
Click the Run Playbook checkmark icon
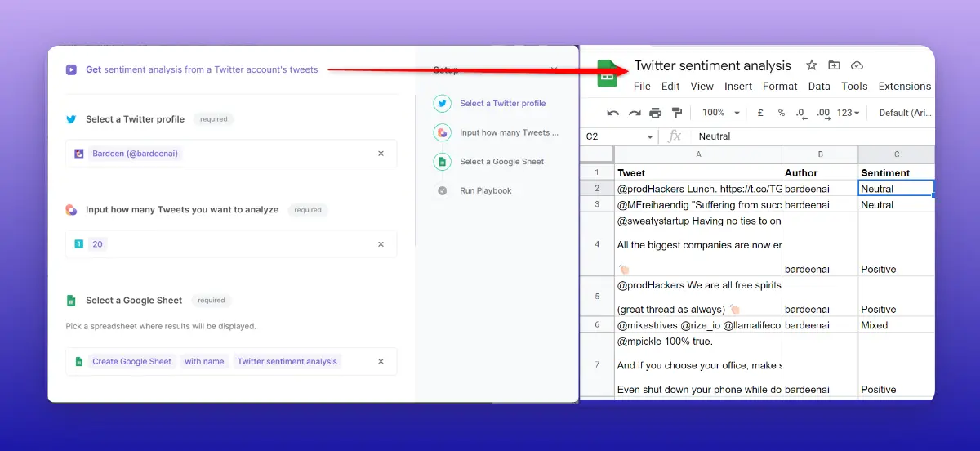click(x=442, y=191)
